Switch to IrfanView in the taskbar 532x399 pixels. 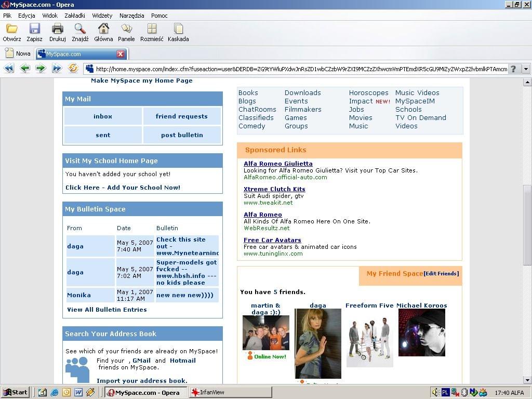point(230,393)
